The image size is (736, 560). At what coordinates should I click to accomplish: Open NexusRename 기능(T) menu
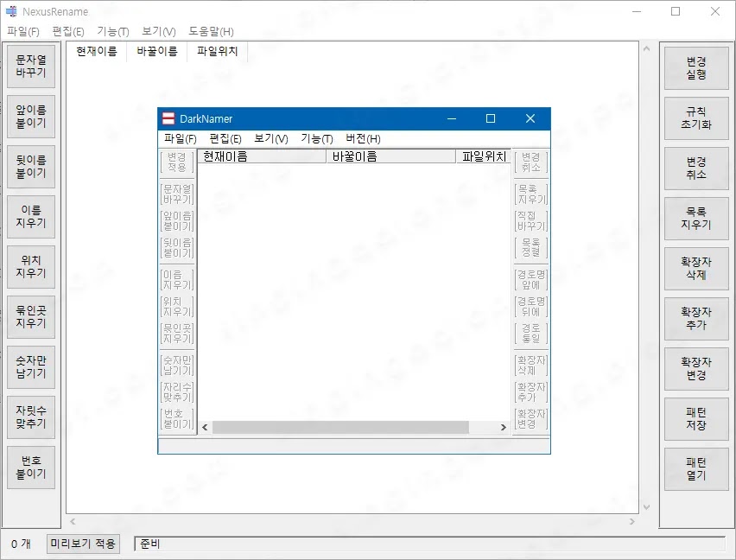tap(112, 31)
